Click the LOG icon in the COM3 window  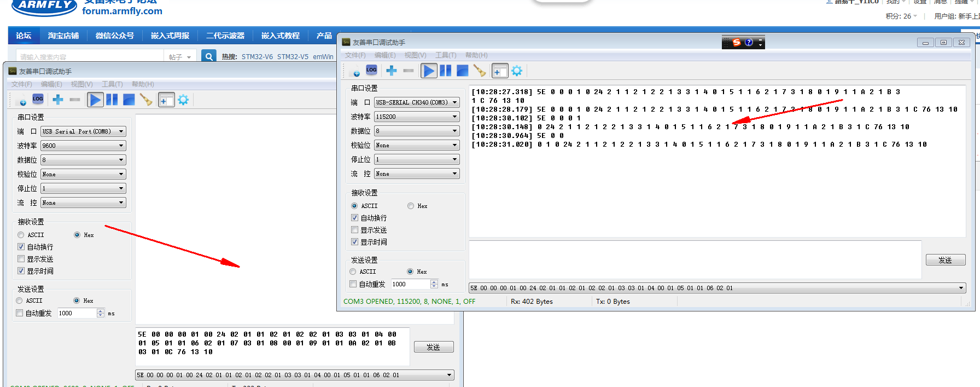pyautogui.click(x=371, y=70)
